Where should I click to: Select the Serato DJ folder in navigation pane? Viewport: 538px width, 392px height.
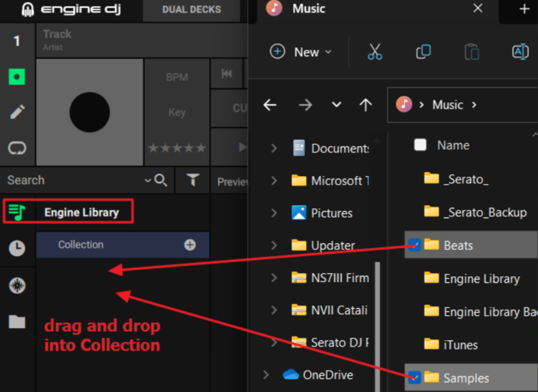click(330, 342)
